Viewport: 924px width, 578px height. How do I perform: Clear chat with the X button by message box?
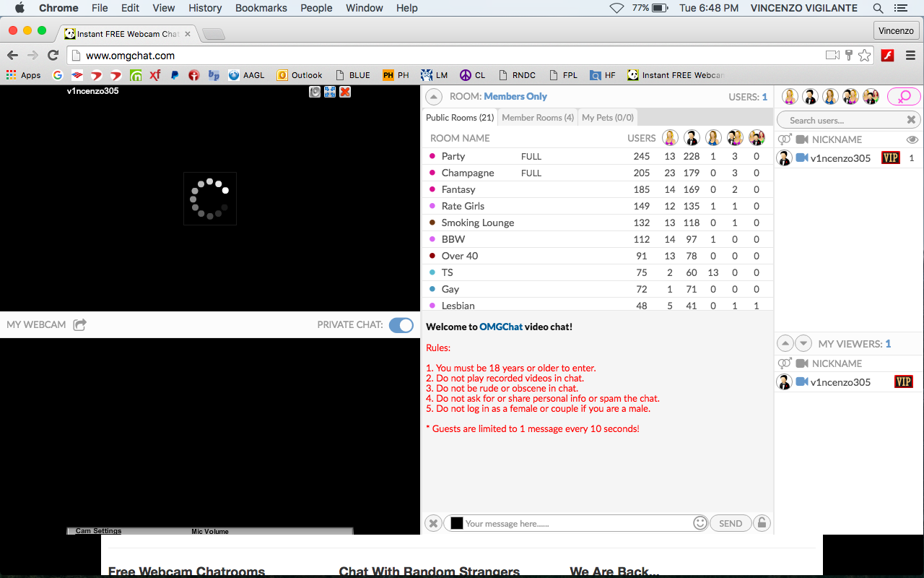tap(433, 524)
